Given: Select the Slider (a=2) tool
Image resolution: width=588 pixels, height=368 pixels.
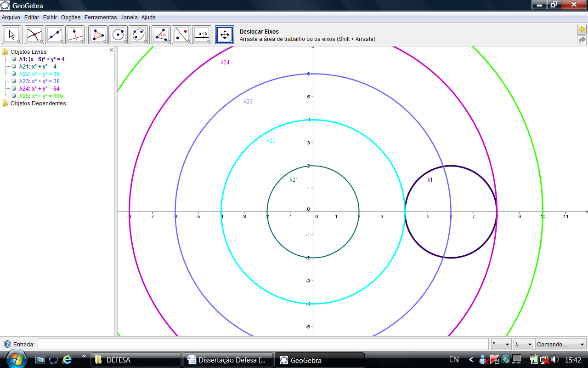Looking at the screenshot, I should pos(202,35).
